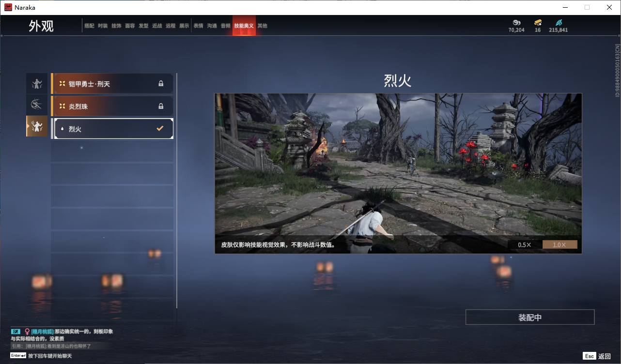Click the female gender icon in chat
Screen dimensions: 621x364
[x=27, y=332]
